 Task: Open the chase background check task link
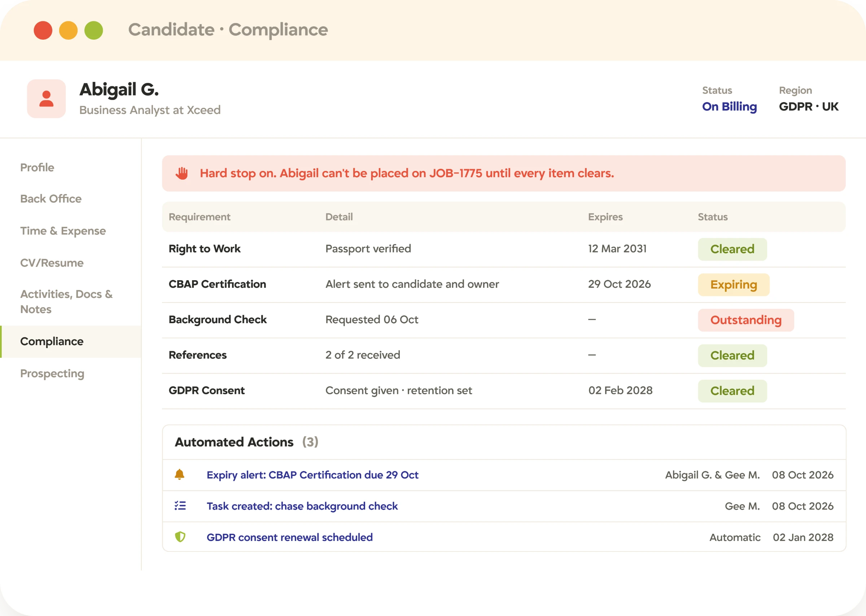(x=302, y=506)
